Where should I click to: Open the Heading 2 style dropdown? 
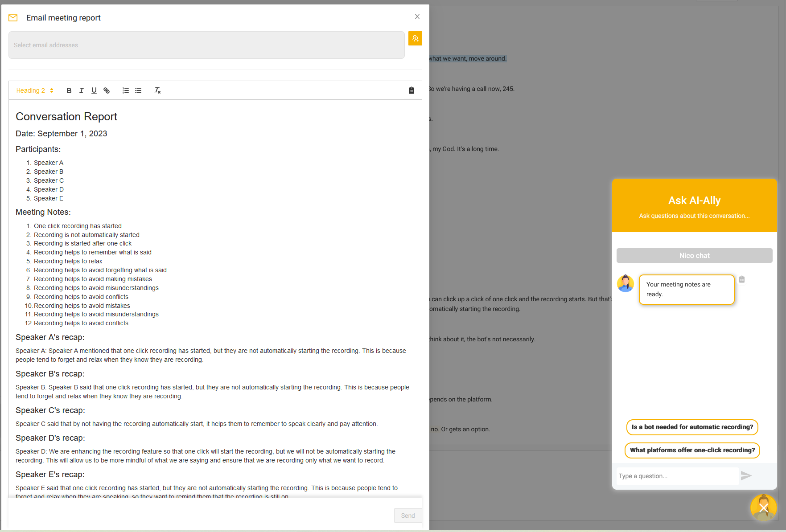[35, 90]
